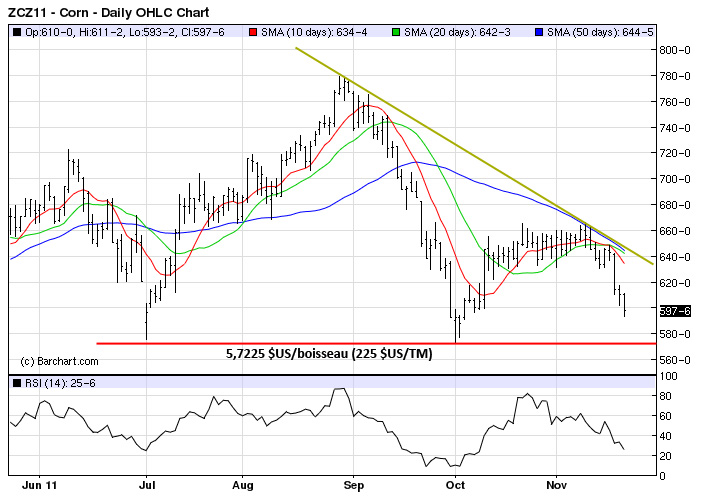Click the 660-0 price axis label

point(675,231)
